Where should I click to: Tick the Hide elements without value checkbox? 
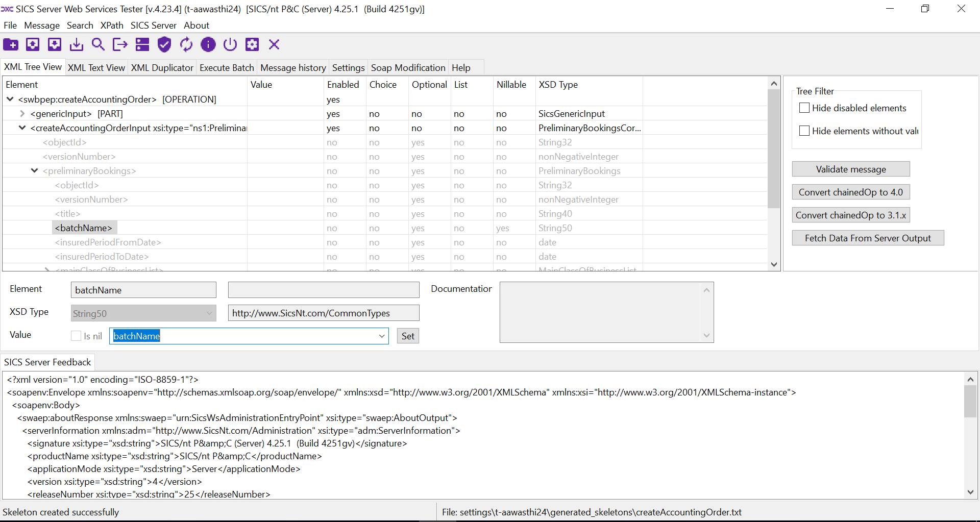coord(804,131)
